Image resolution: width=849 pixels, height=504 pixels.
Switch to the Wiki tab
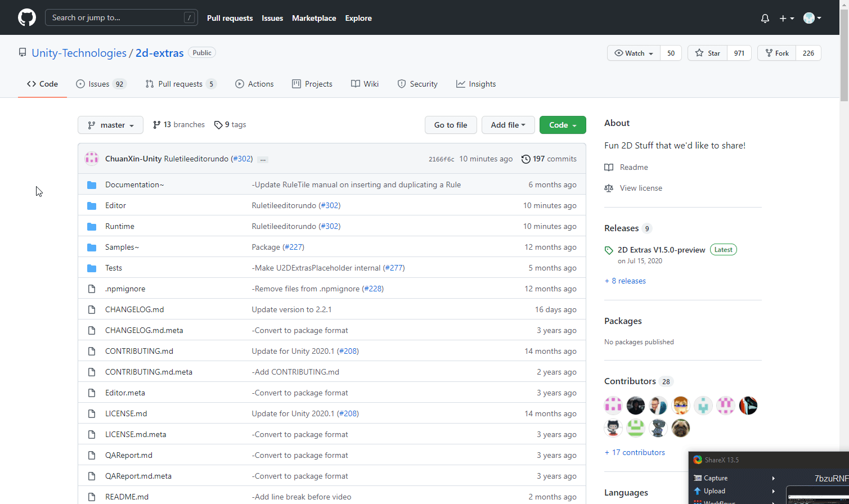365,84
